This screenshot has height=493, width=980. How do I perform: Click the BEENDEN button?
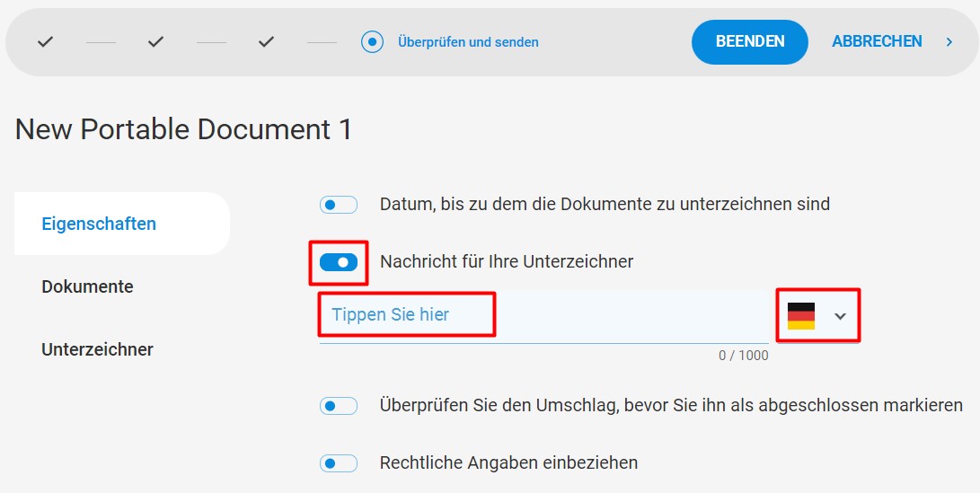click(x=749, y=42)
